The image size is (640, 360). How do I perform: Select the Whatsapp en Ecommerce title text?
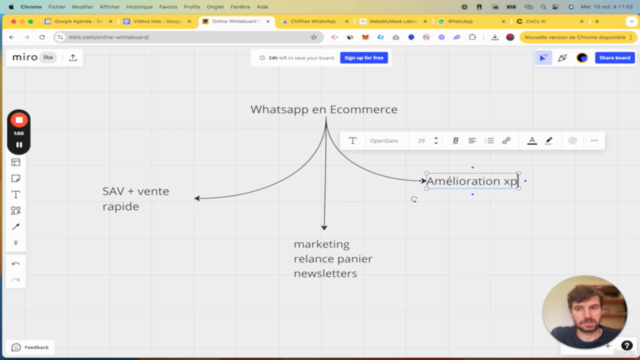pyautogui.click(x=324, y=109)
